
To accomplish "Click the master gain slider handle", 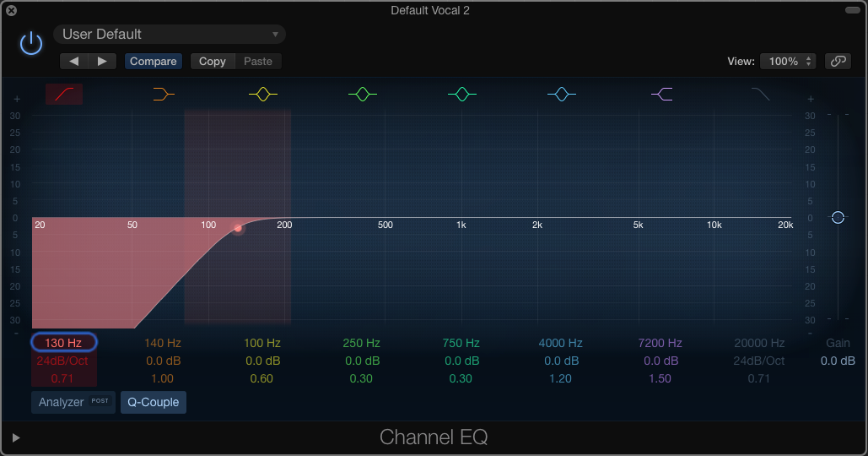I will pyautogui.click(x=838, y=217).
